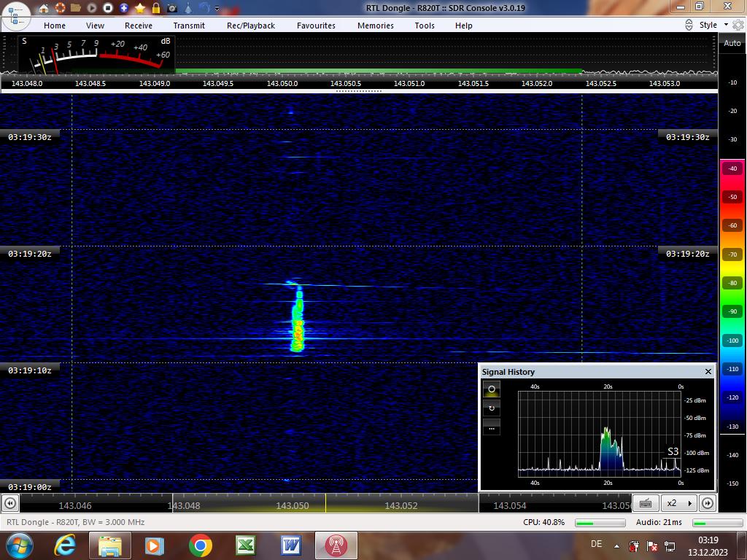Image resolution: width=747 pixels, height=560 pixels.
Task: Open Signal History more options ellipsis
Action: (491, 427)
